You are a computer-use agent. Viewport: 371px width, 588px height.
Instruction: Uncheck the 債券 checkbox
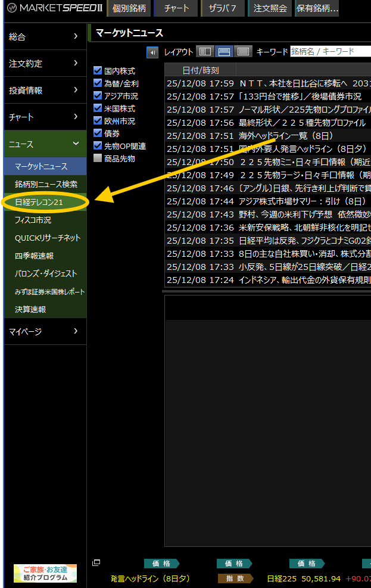tap(98, 133)
